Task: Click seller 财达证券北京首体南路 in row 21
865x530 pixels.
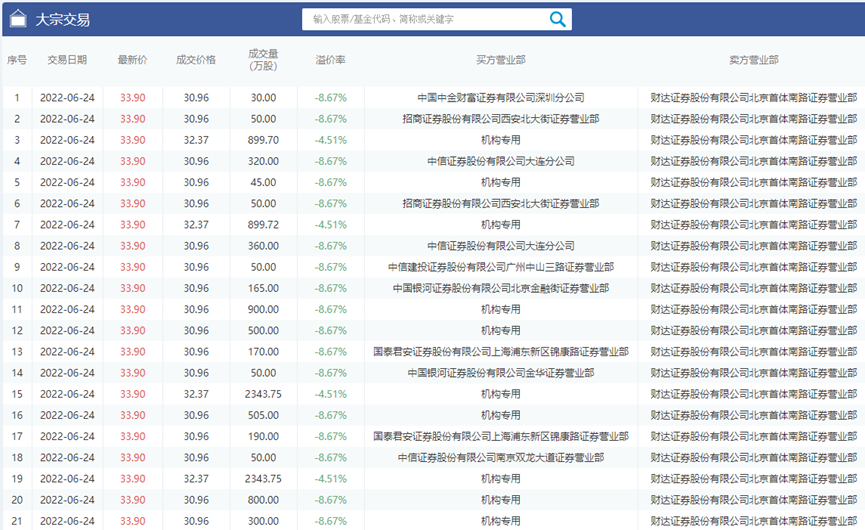Action: (754, 521)
